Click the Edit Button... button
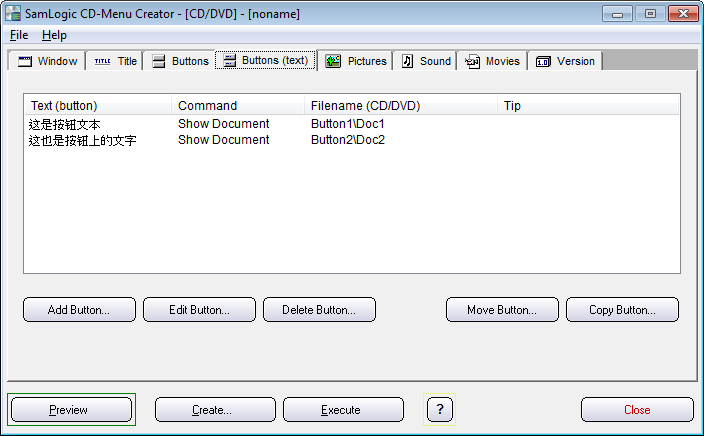Image resolution: width=704 pixels, height=436 pixels. pos(199,309)
